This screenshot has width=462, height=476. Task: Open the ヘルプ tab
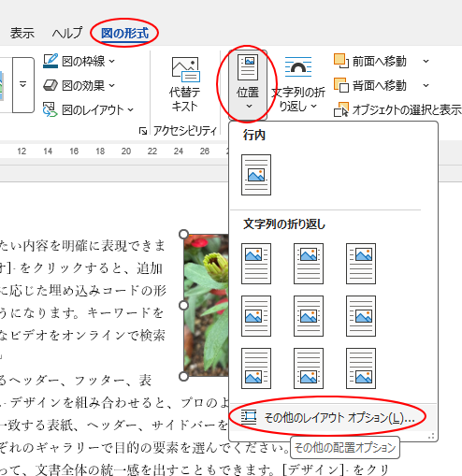coord(67,33)
